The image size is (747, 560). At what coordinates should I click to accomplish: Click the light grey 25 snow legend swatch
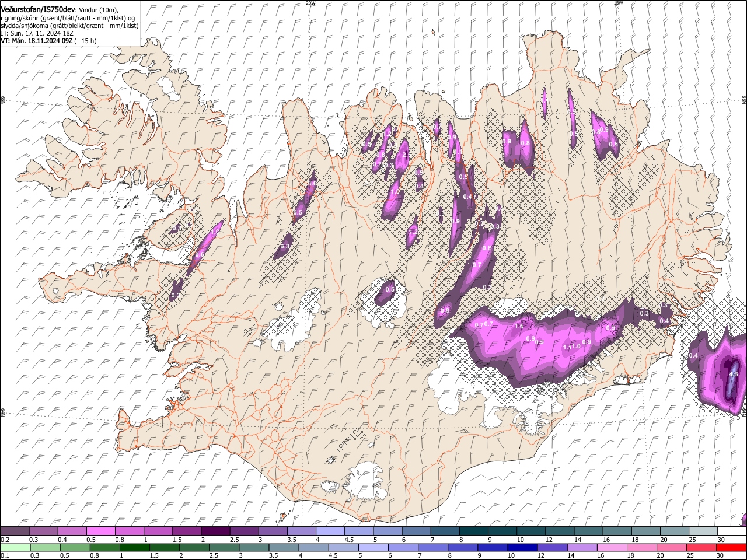[x=704, y=531]
